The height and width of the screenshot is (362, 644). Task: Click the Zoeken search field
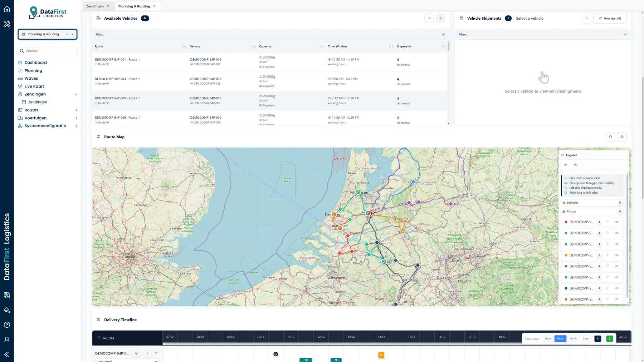pos(48,51)
